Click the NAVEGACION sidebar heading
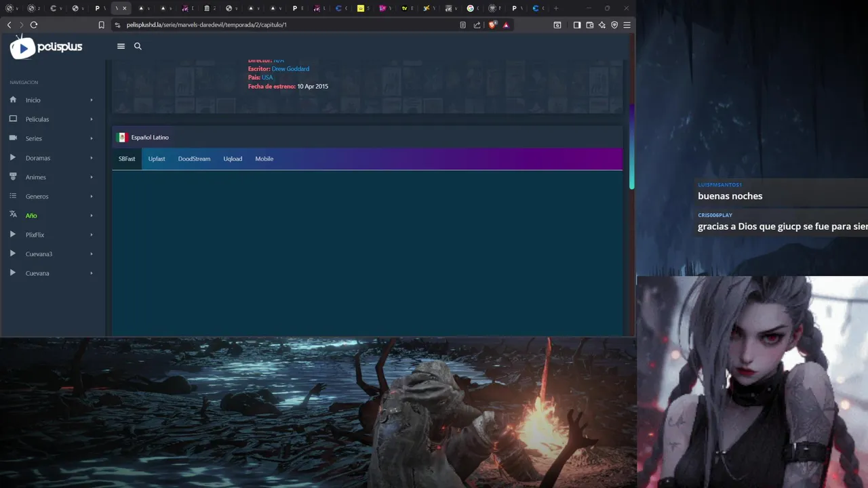This screenshot has height=488, width=868. [x=24, y=83]
